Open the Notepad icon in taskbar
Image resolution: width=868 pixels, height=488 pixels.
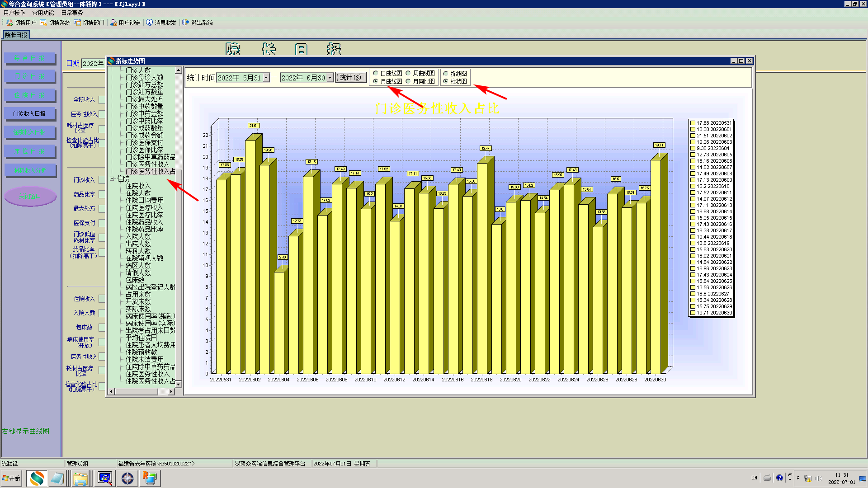pyautogui.click(x=57, y=478)
